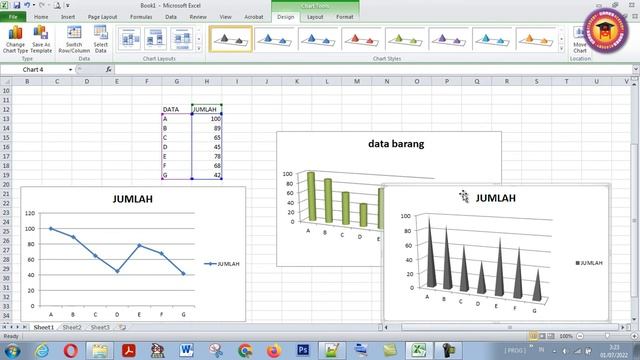
Task: Open Google Chrome from taskbar
Action: 245,351
